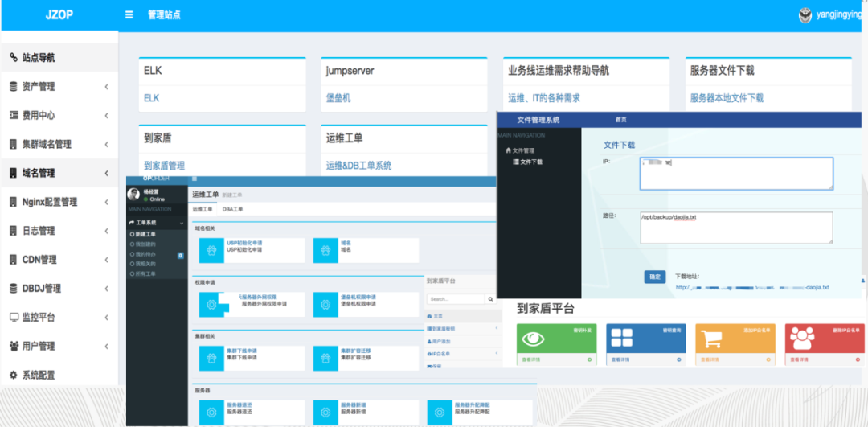The height and width of the screenshot is (427, 868).
Task: Click the 集群域名管理 sidebar icon
Action: click(x=14, y=145)
